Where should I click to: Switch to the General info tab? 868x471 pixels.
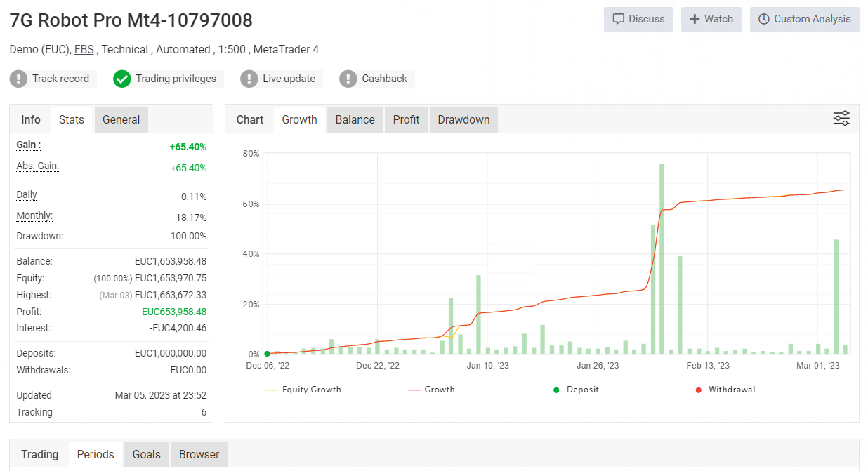tap(121, 120)
